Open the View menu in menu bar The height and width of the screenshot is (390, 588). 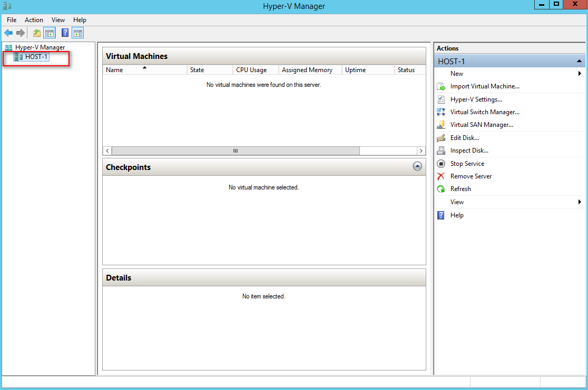(x=58, y=20)
